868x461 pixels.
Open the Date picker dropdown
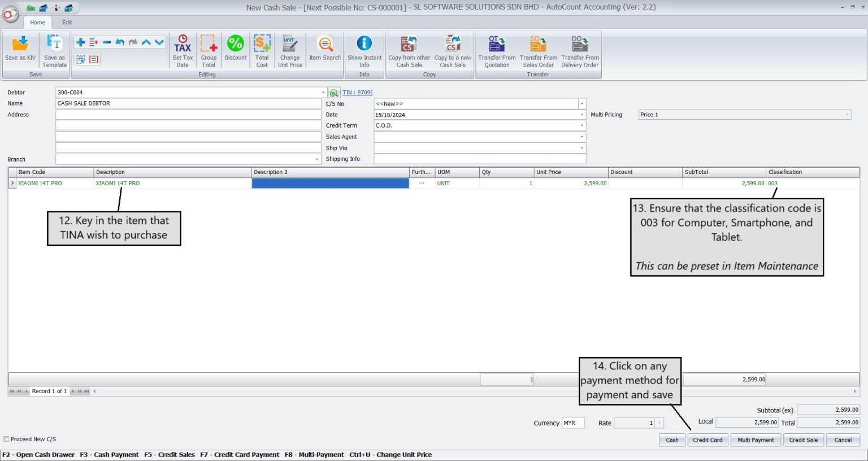pos(581,115)
